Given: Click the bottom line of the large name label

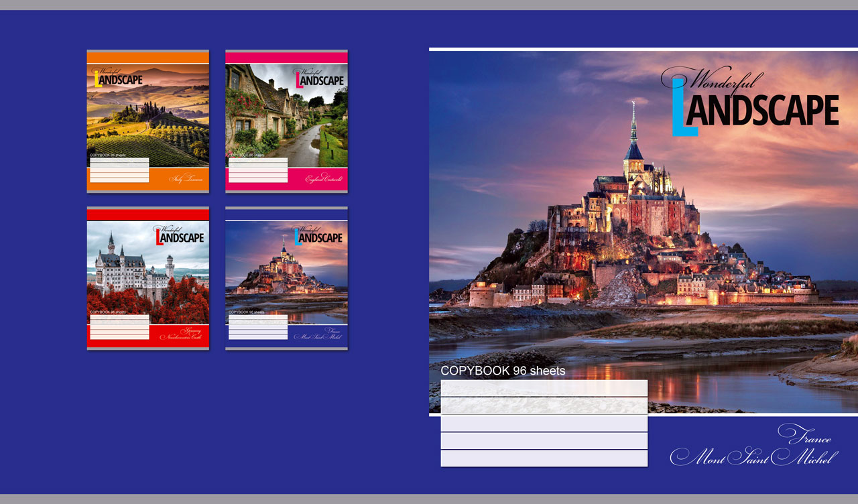Looking at the screenshot, I should point(544,458).
